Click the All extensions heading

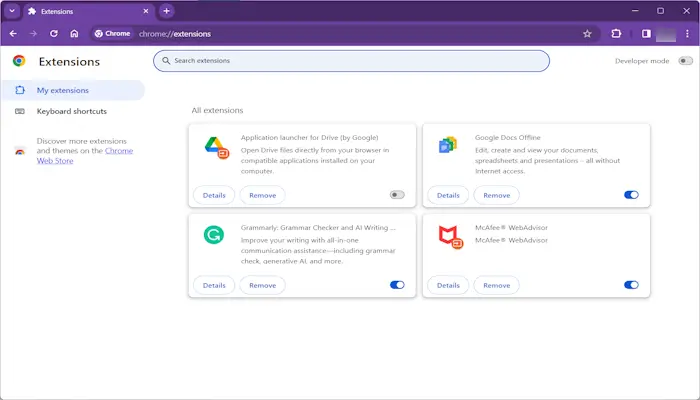click(x=217, y=110)
